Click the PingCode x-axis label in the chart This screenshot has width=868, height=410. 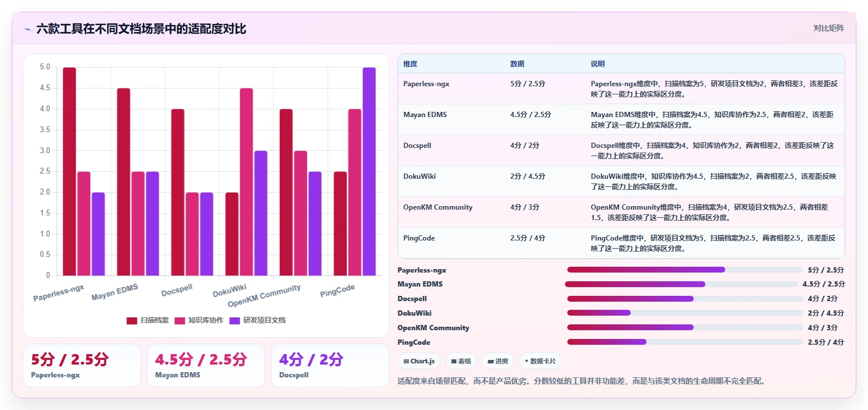[338, 291]
